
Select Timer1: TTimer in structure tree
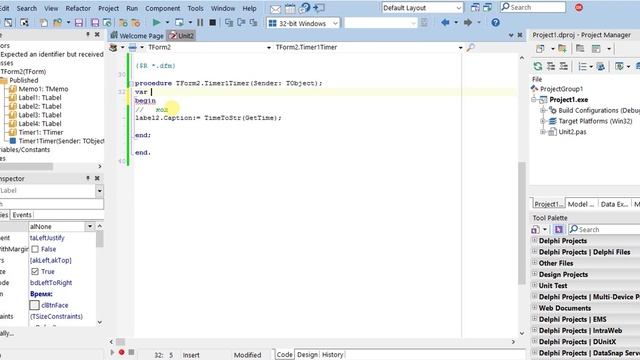tap(41, 132)
